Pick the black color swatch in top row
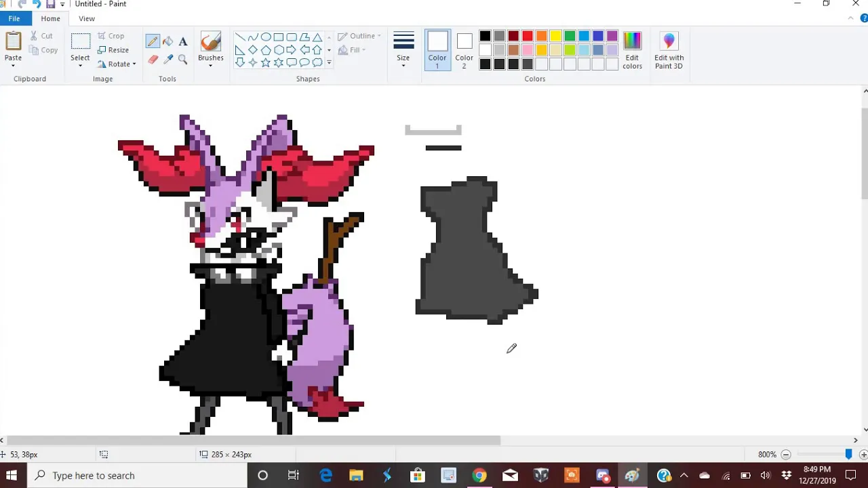 click(486, 36)
